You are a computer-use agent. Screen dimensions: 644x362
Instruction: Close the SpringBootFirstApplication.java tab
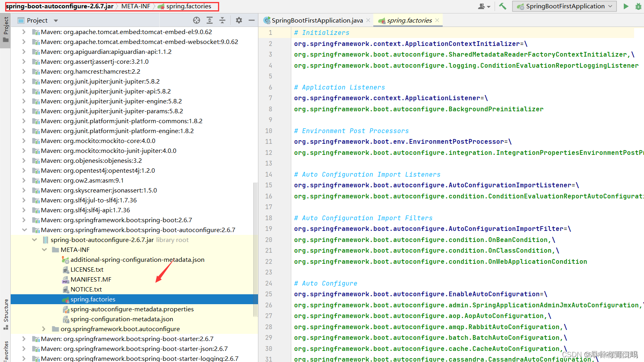click(x=368, y=20)
